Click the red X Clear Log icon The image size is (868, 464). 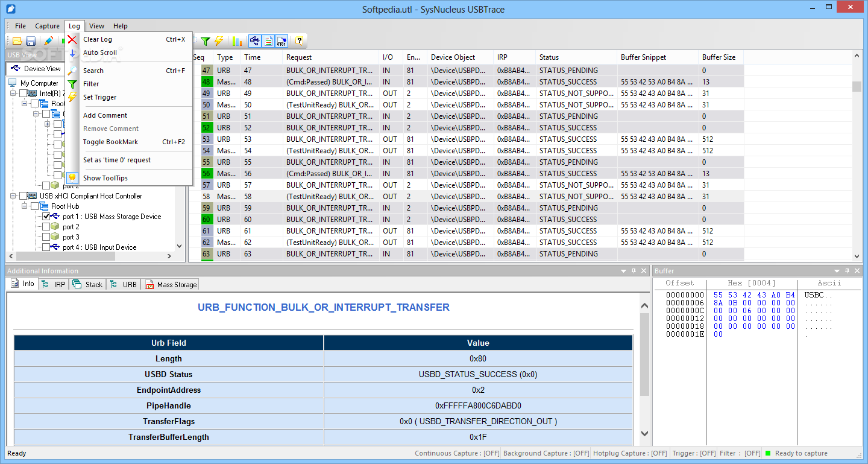click(72, 39)
